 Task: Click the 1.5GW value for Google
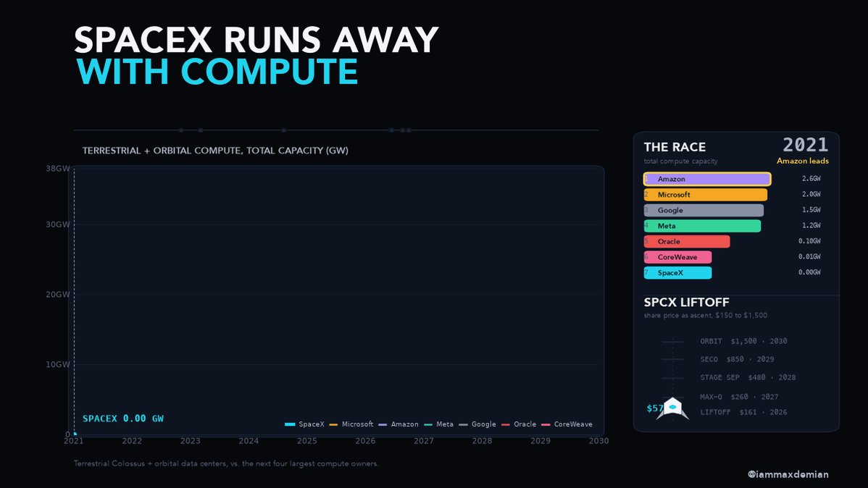click(811, 210)
